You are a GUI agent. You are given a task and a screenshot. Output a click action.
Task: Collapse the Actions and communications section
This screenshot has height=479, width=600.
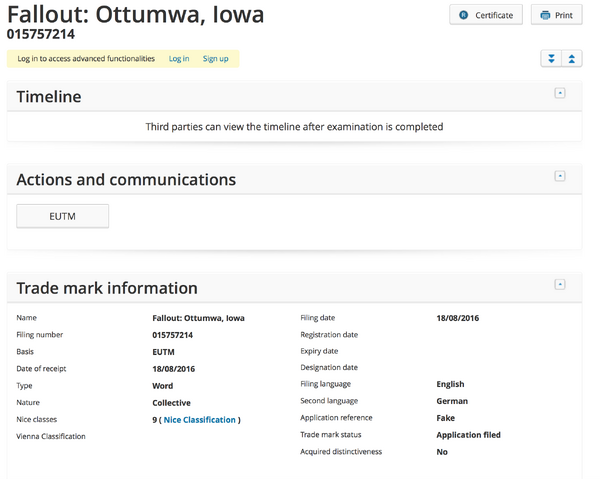(560, 176)
